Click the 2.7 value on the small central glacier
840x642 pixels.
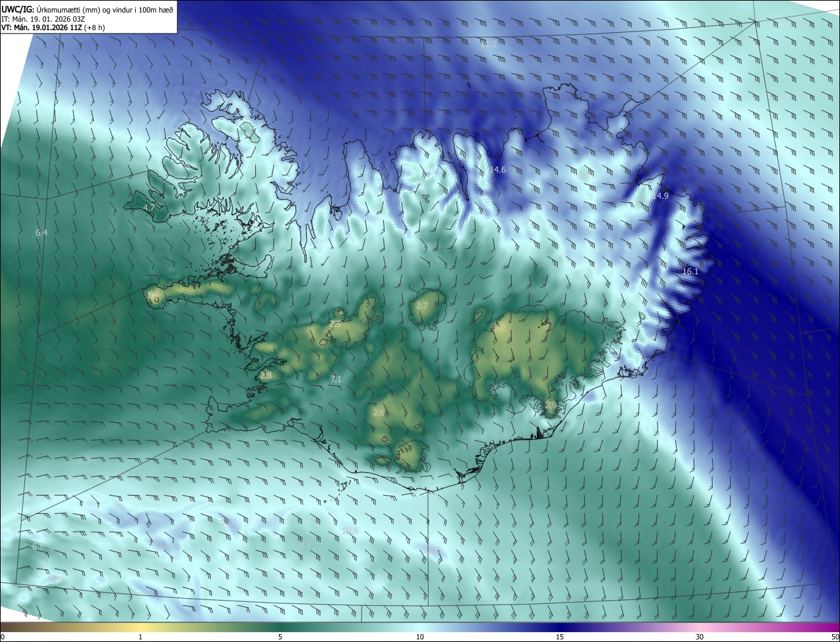click(422, 307)
